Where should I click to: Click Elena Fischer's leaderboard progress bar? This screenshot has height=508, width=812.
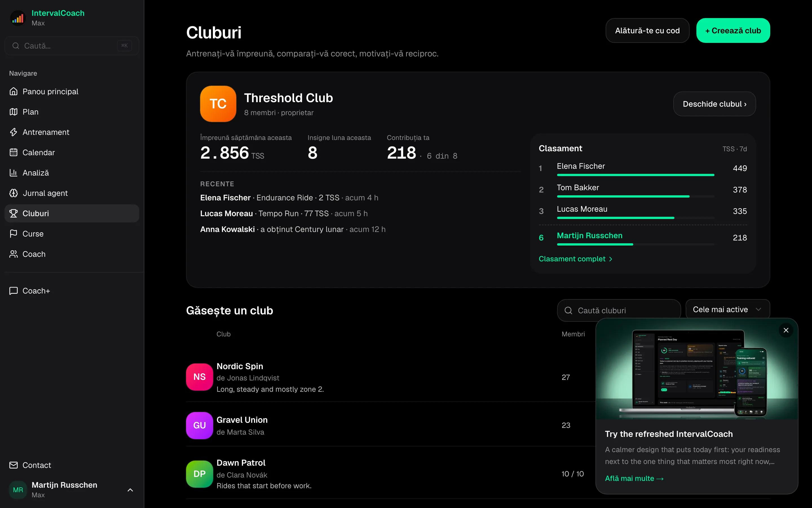pos(635,175)
